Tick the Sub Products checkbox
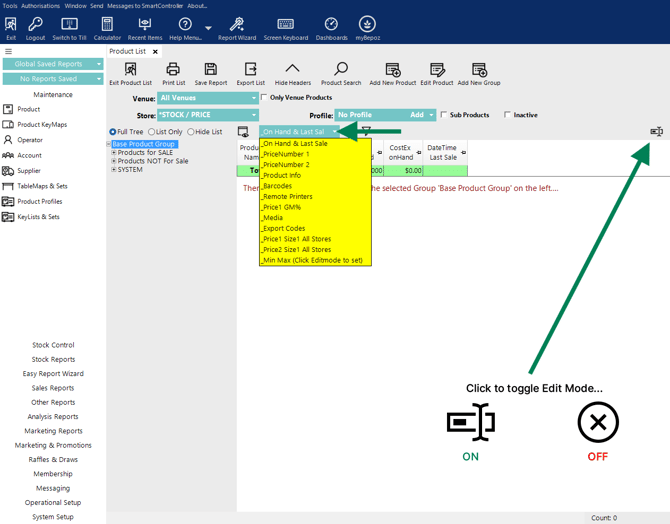The height and width of the screenshot is (524, 670). (445, 115)
